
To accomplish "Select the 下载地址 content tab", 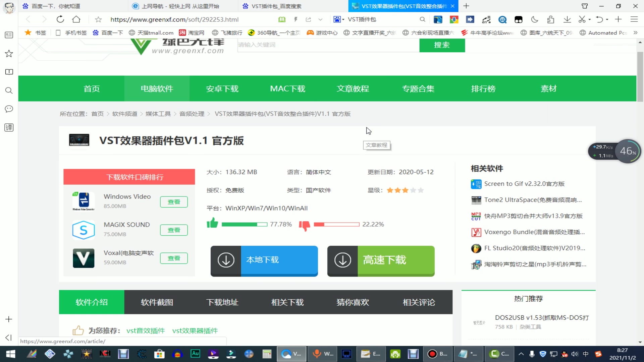I will (222, 302).
